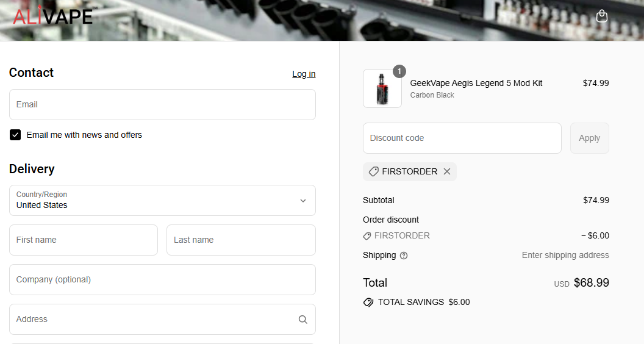The height and width of the screenshot is (344, 644).
Task: Click the GeekVape Aegis Legend 5 Mod Kit title
Action: [x=476, y=83]
